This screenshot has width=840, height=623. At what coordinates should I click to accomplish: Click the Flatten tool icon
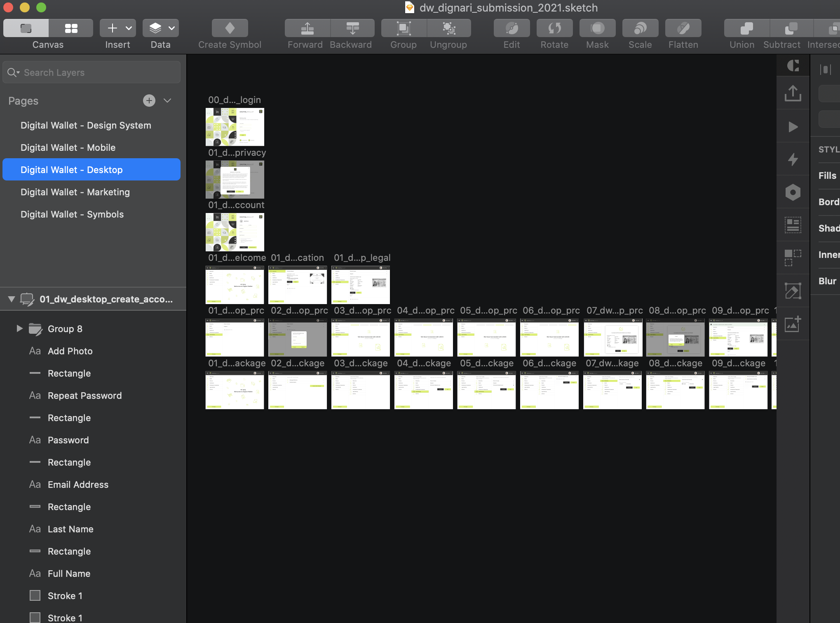coord(683,28)
